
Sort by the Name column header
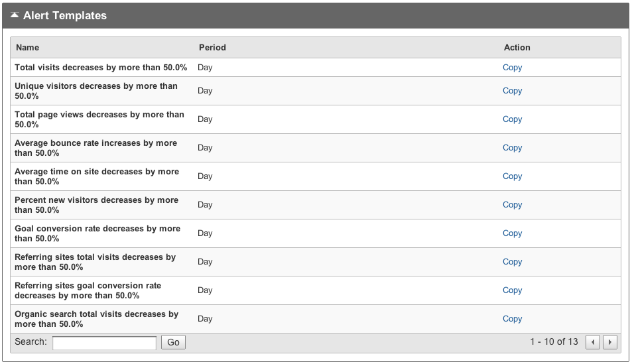click(27, 48)
